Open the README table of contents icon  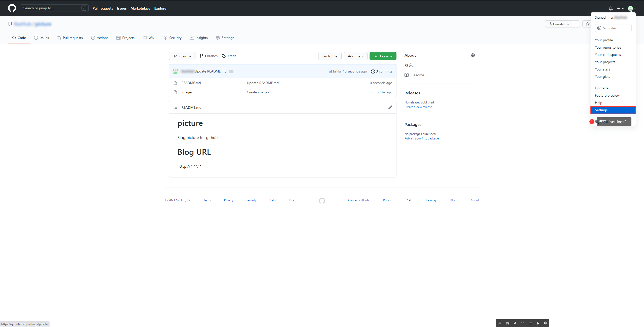[x=175, y=107]
